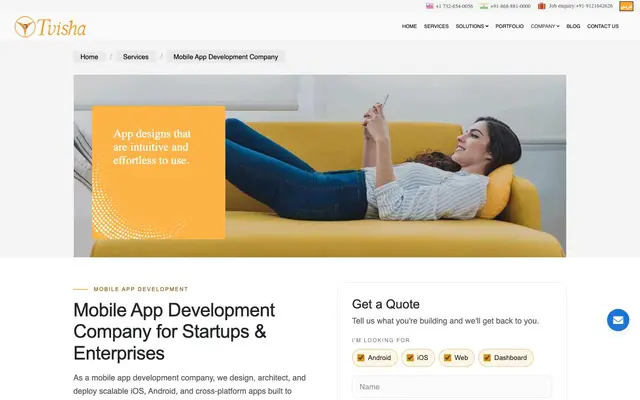Open Contact Us in the navigation
Screen dimensions: 640x400
click(603, 26)
